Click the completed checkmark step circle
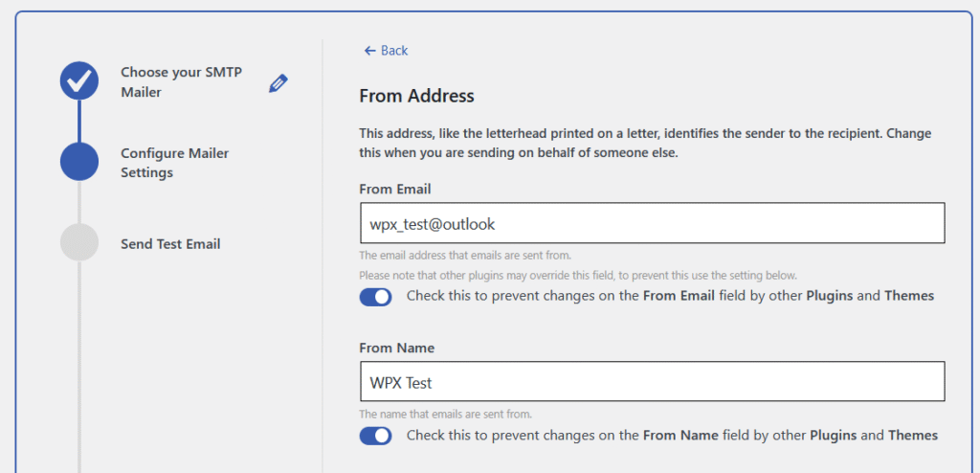 pos(79,81)
